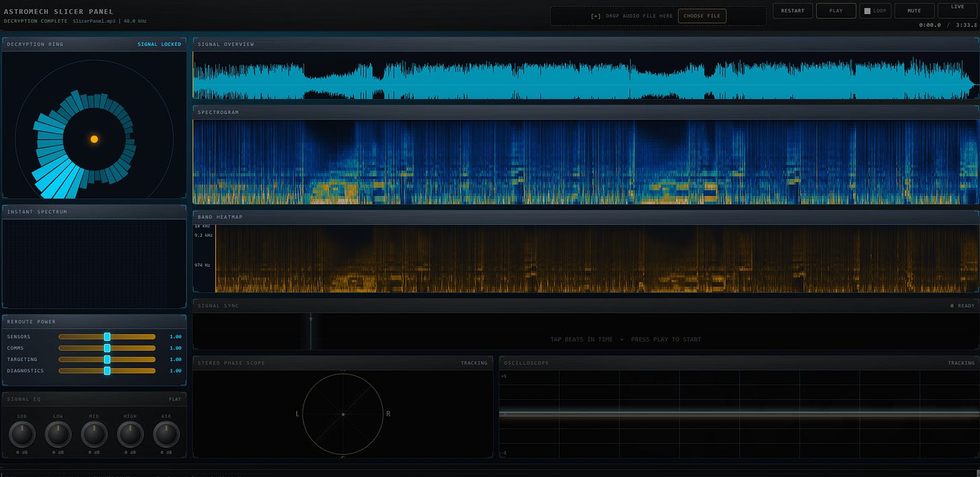Click the TARGETING power slider
This screenshot has width=980, height=477.
pos(107,360)
